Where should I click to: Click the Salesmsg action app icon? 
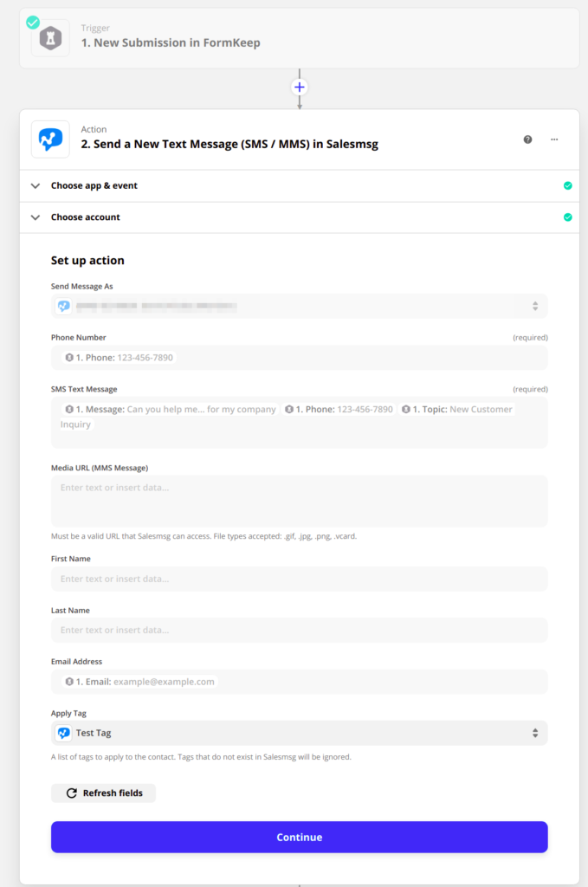click(x=50, y=139)
